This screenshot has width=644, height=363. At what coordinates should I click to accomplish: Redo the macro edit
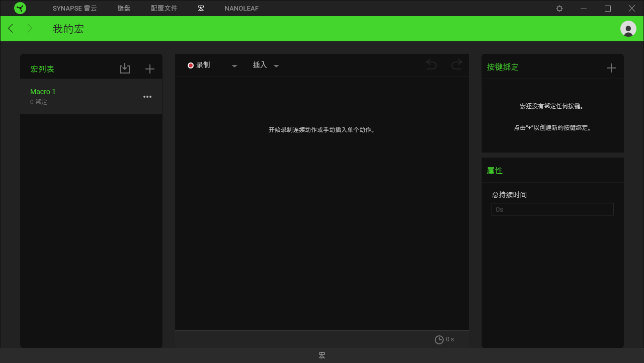[x=456, y=64]
